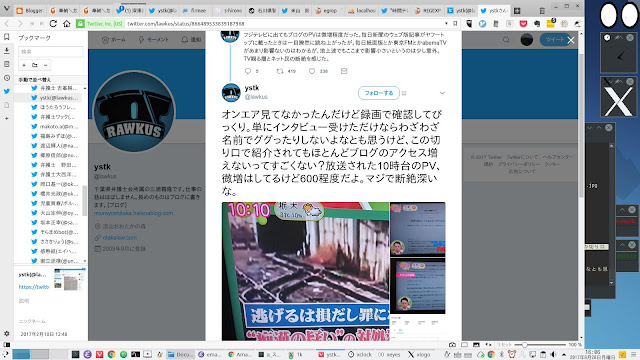The image size is (640, 360).
Task: Open the user profile avatar menu
Action: 527,40
